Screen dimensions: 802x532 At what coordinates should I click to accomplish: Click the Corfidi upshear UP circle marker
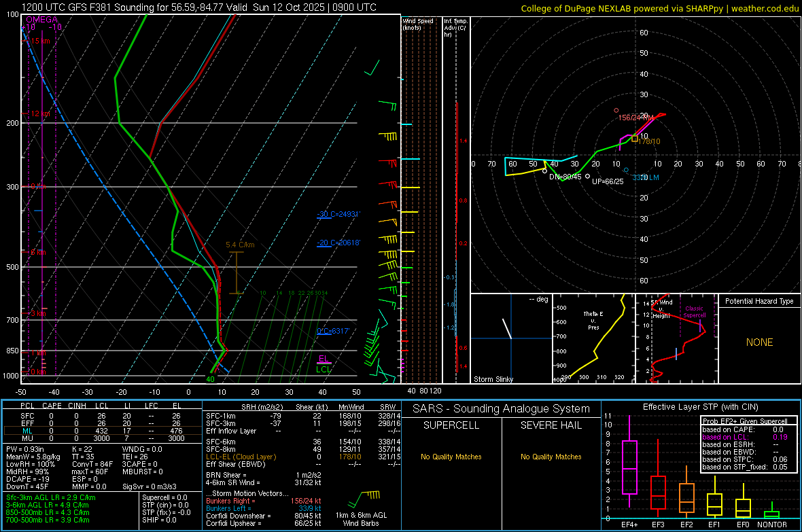pyautogui.click(x=588, y=177)
